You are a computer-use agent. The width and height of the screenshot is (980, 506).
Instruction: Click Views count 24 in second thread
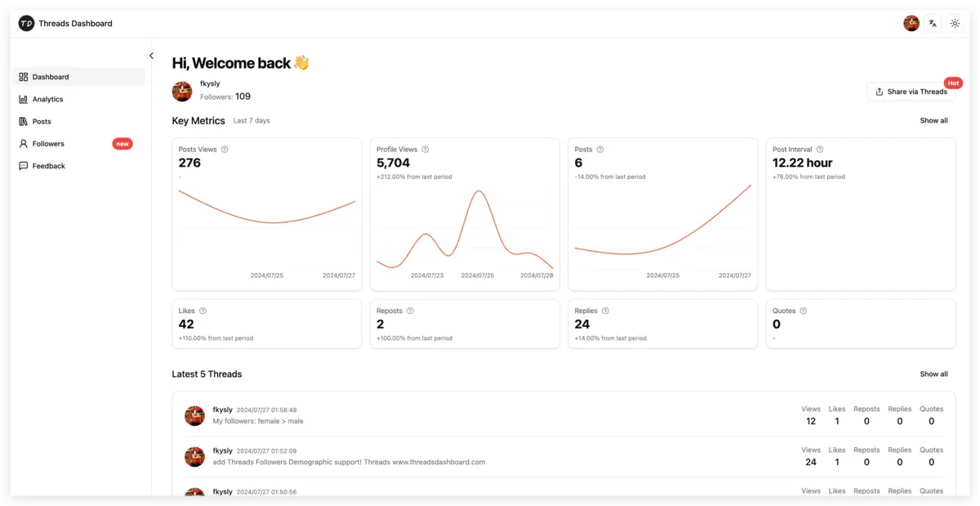pyautogui.click(x=811, y=463)
